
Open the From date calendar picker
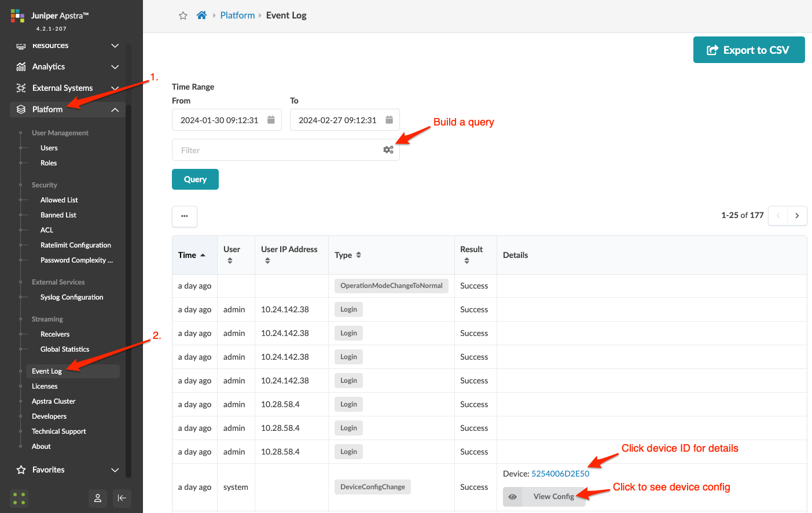(271, 120)
